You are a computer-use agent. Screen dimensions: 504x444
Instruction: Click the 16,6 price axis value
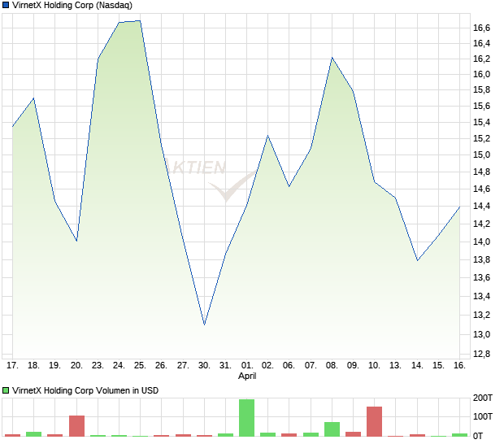coord(481,28)
